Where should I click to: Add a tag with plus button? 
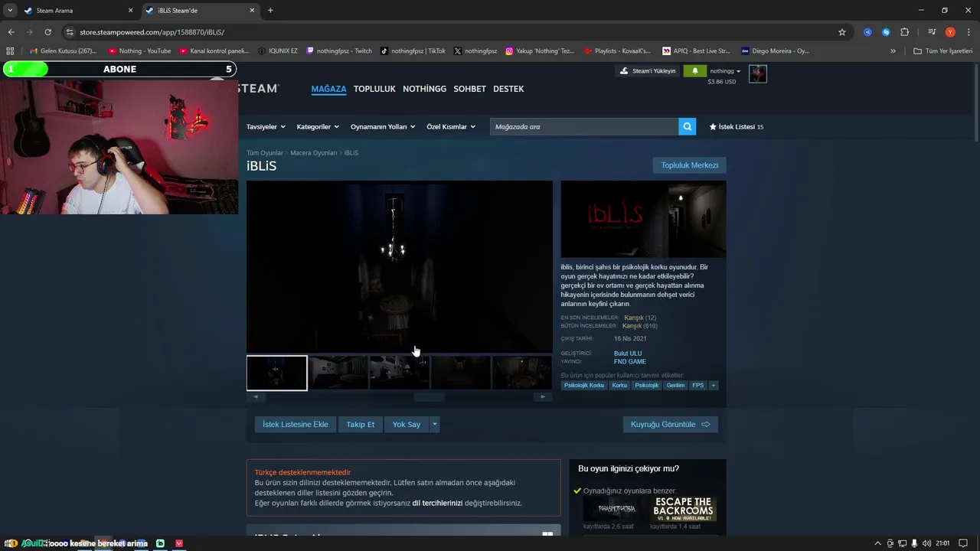[x=714, y=386]
